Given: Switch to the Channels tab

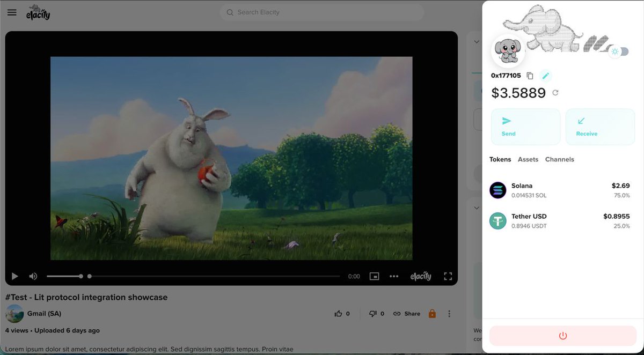Looking at the screenshot, I should tap(560, 159).
